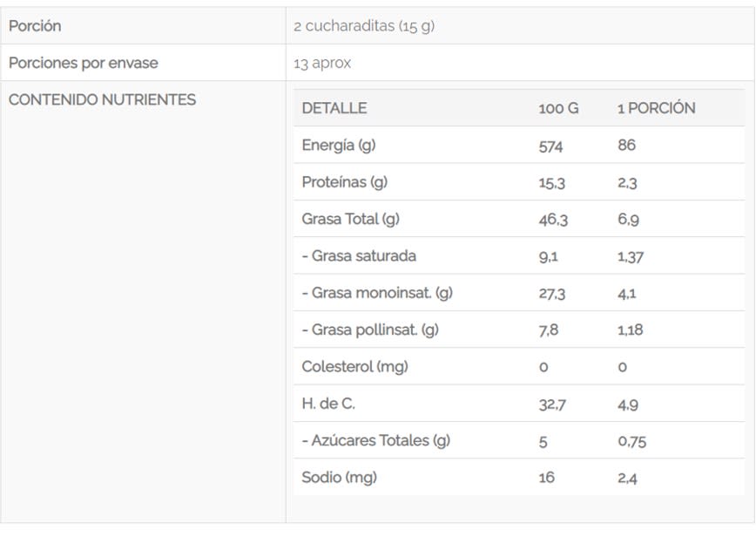Click the '- Azúcares Totales (g)' label
Screen dimensions: 756x537
376,440
